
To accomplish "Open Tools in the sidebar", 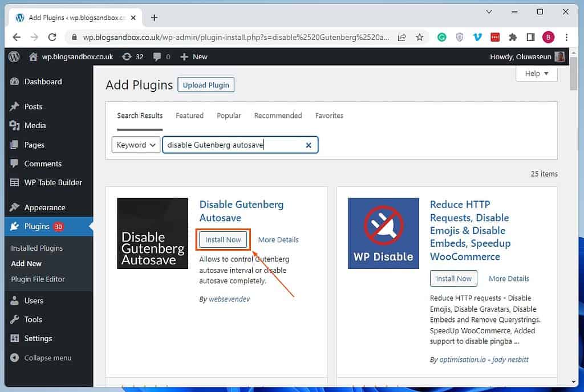I will click(x=49, y=320).
